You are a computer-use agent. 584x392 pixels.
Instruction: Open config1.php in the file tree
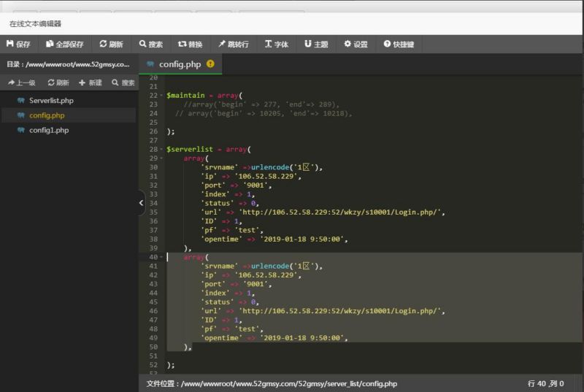[x=49, y=130]
